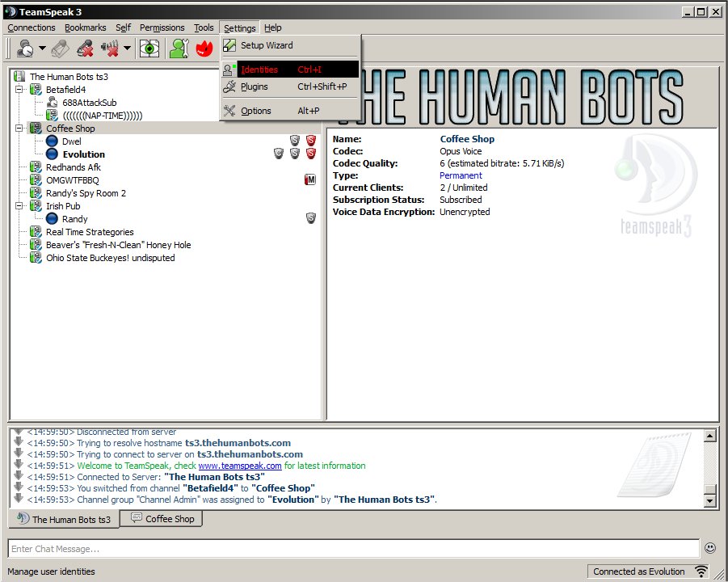The image size is (728, 582).
Task: Click the Disconnect from server toolbar icon
Action: 61,48
